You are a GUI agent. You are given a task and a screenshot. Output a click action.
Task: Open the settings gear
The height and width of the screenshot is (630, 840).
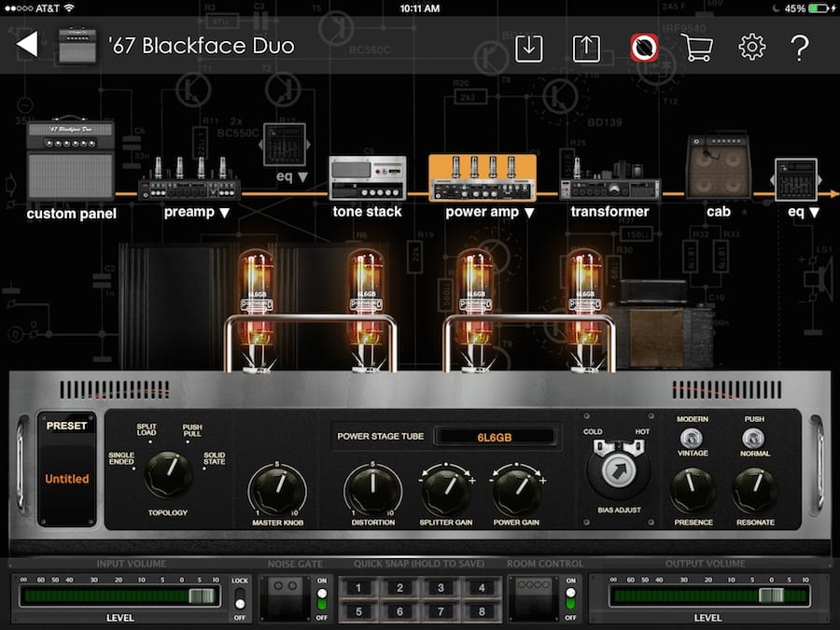point(751,47)
